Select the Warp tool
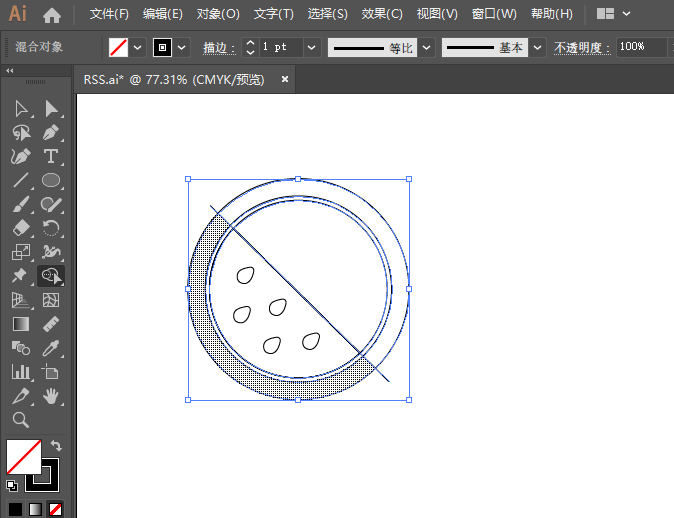Image resolution: width=674 pixels, height=518 pixels. pyautogui.click(x=51, y=252)
